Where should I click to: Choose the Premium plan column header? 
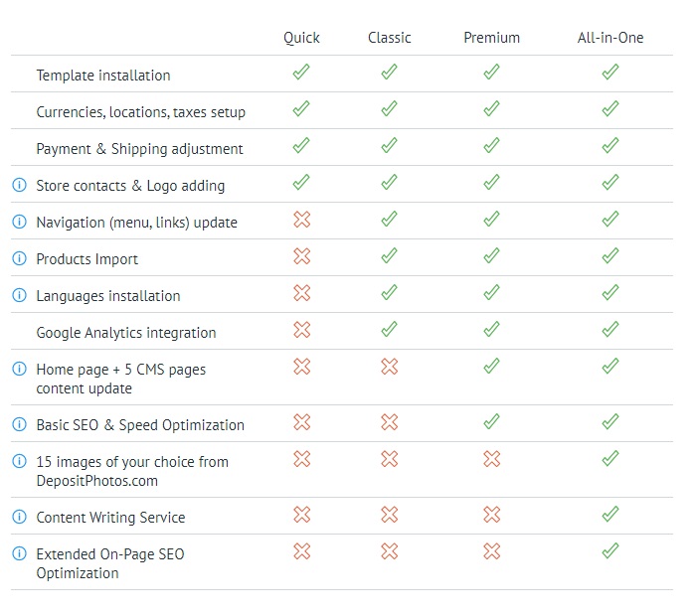click(x=491, y=38)
